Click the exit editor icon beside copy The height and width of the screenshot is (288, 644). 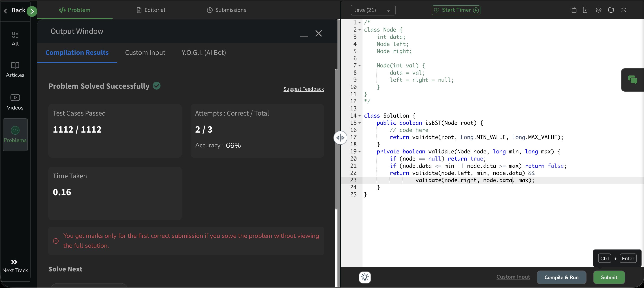tap(586, 10)
